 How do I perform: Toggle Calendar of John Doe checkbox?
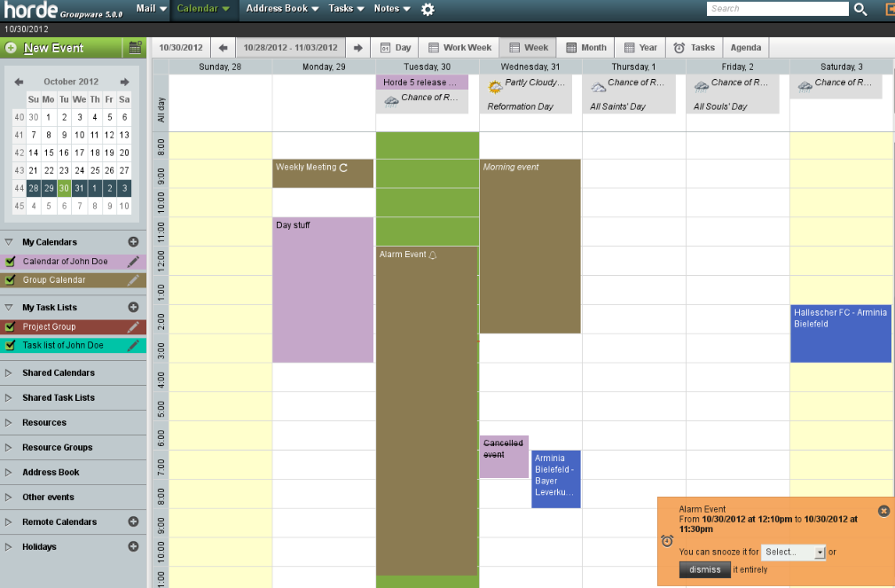tap(10, 262)
